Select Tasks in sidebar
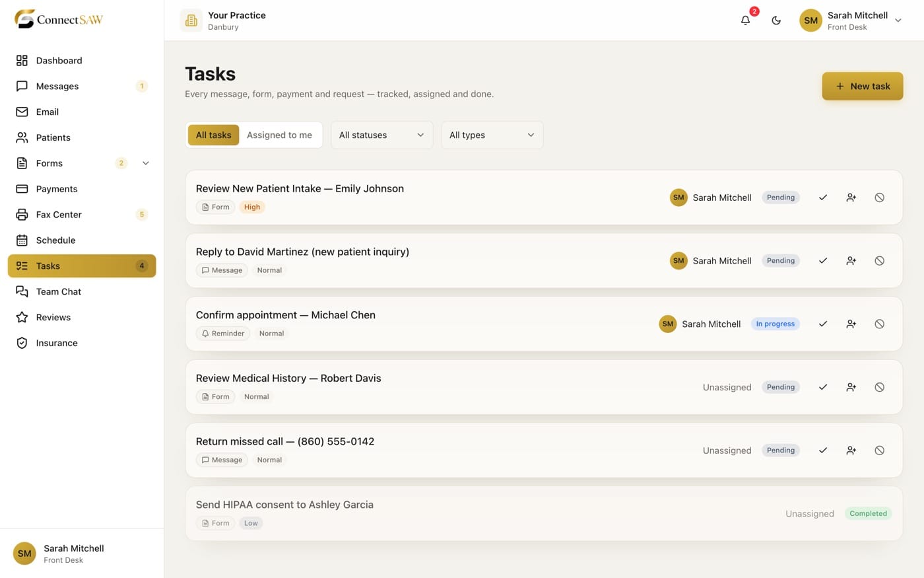 point(82,266)
